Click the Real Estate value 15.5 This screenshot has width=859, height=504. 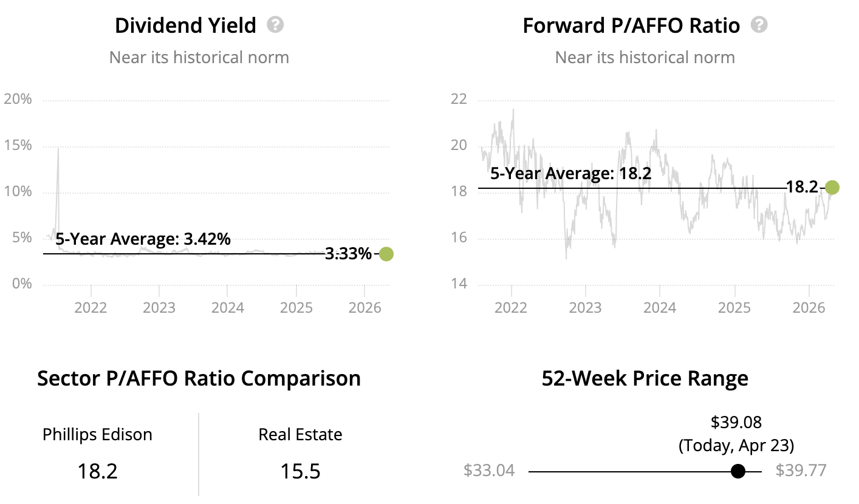point(300,471)
